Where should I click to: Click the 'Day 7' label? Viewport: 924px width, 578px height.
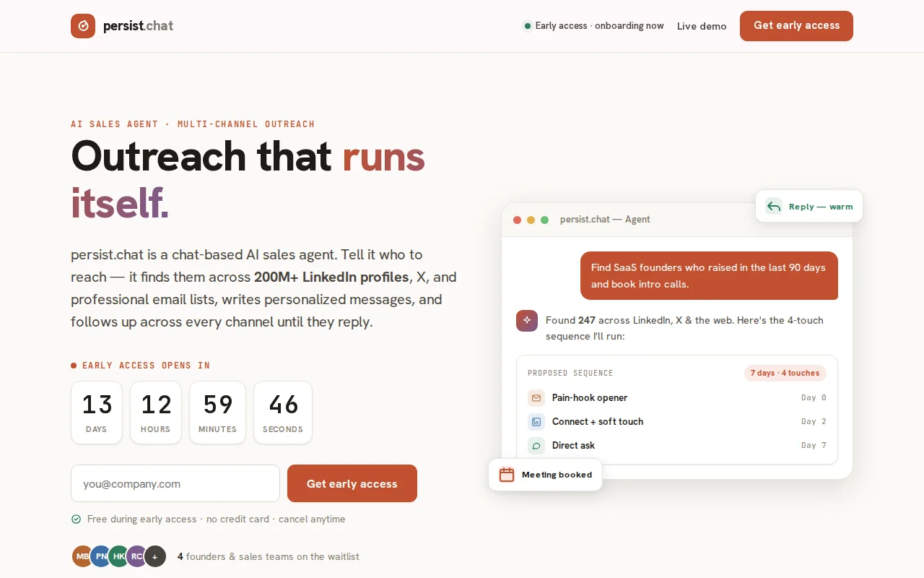click(x=814, y=446)
